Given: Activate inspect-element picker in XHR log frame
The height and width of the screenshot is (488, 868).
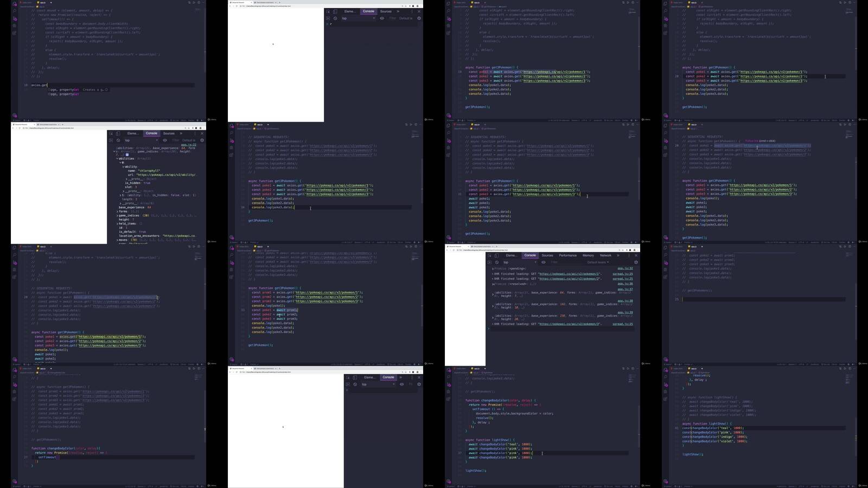Looking at the screenshot, I should (489, 255).
